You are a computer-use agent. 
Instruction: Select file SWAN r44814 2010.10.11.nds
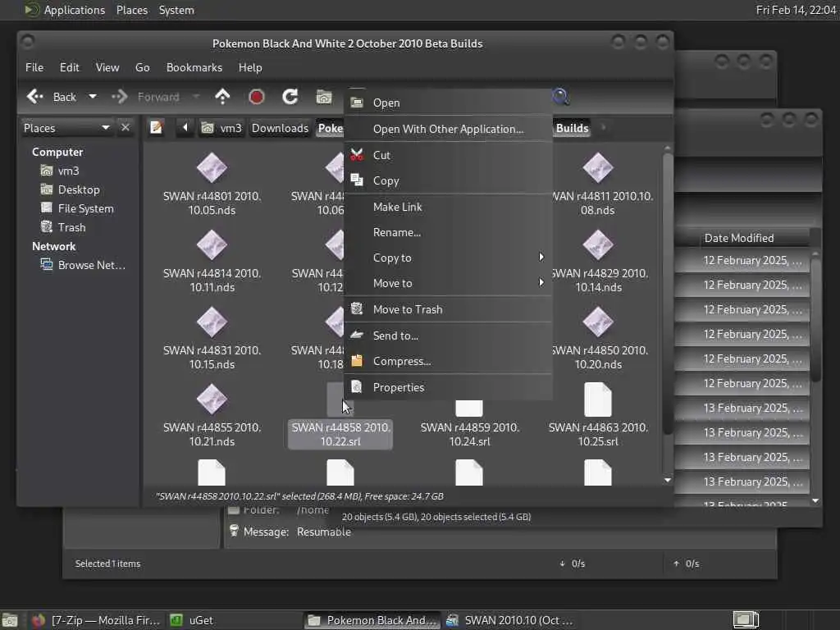(212, 261)
